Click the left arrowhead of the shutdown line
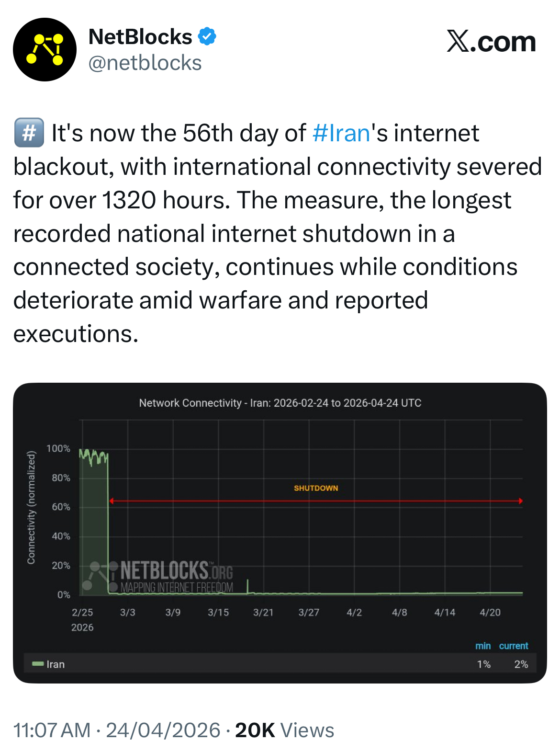The image size is (560, 752). click(112, 501)
